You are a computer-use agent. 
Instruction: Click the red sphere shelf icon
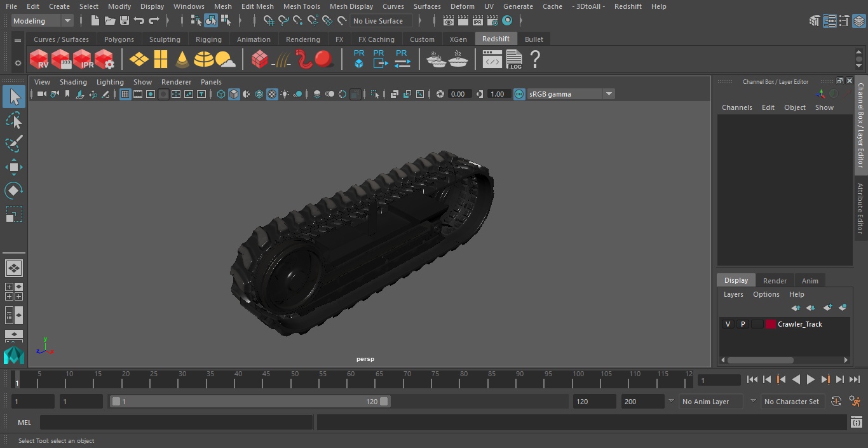[x=324, y=59]
